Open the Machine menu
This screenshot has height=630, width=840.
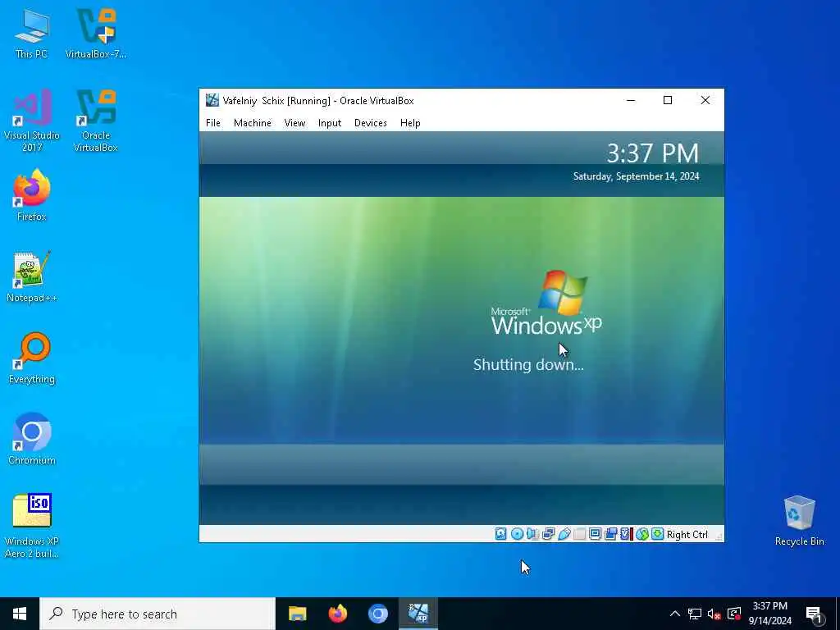(253, 123)
